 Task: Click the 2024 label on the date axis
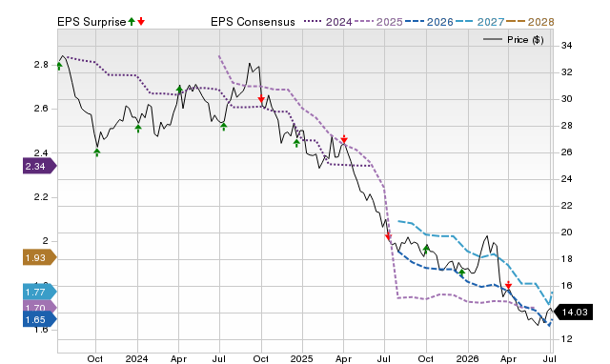[136, 358]
